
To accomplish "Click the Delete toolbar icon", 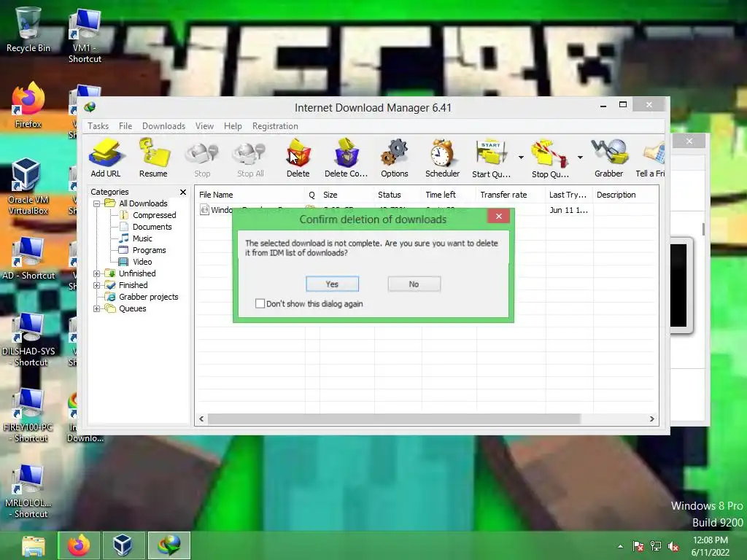I will (x=298, y=158).
